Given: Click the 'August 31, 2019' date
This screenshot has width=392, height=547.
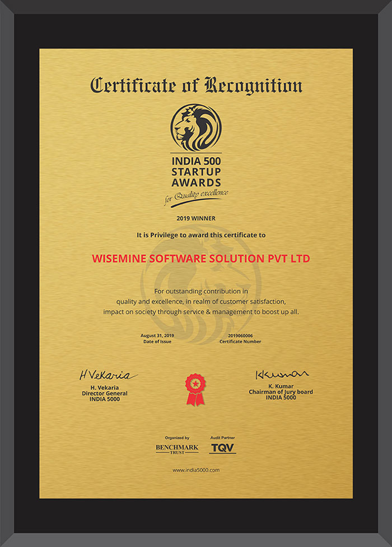Looking at the screenshot, I should (157, 335).
